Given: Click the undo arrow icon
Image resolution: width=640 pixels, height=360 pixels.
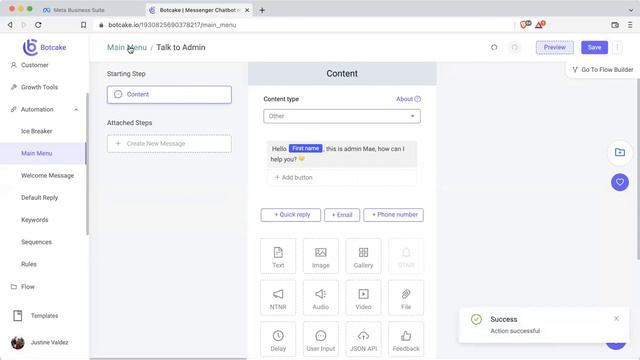Looking at the screenshot, I should tap(494, 47).
